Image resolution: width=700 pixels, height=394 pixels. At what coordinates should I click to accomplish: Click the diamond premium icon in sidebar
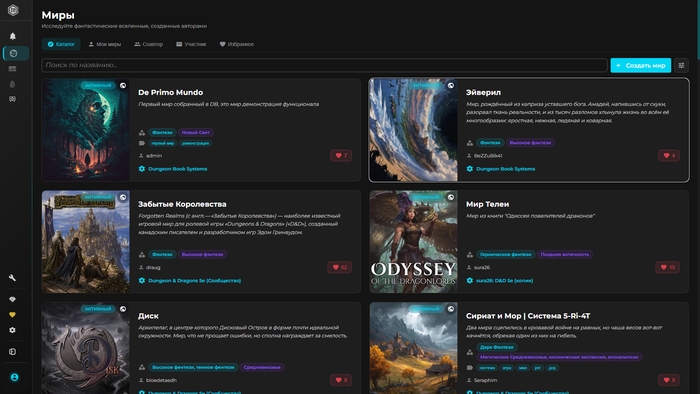pos(12,299)
